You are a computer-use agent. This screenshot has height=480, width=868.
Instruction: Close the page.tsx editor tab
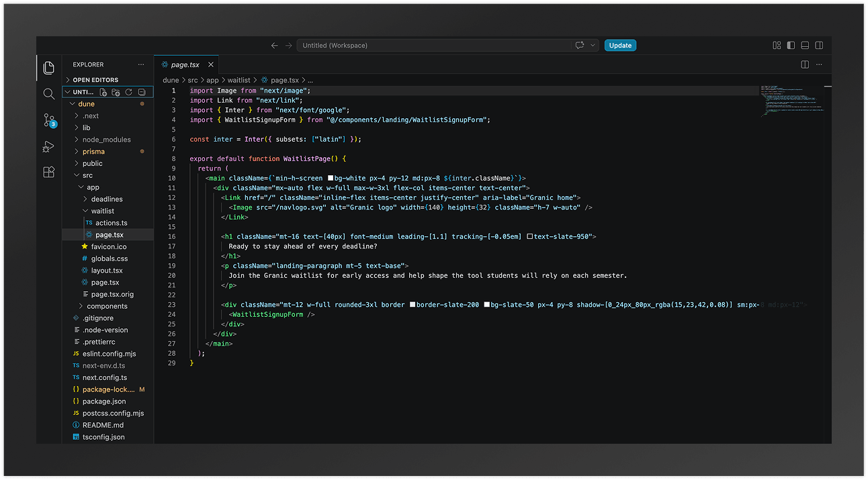(210, 64)
